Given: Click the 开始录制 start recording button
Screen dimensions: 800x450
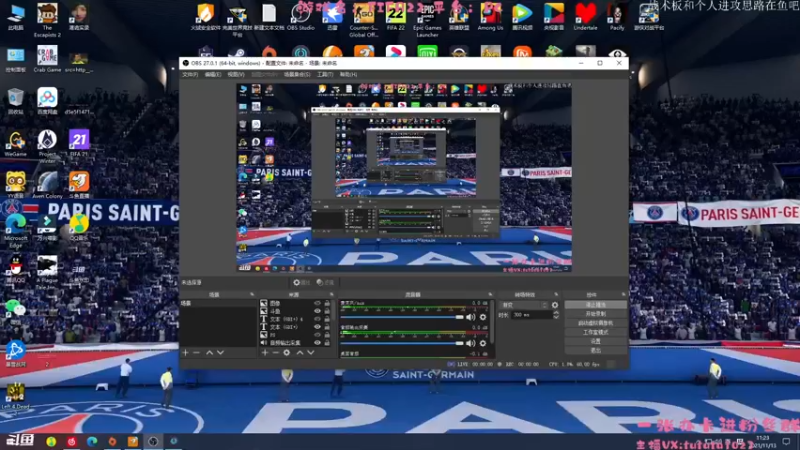Looking at the screenshot, I should [x=595, y=314].
